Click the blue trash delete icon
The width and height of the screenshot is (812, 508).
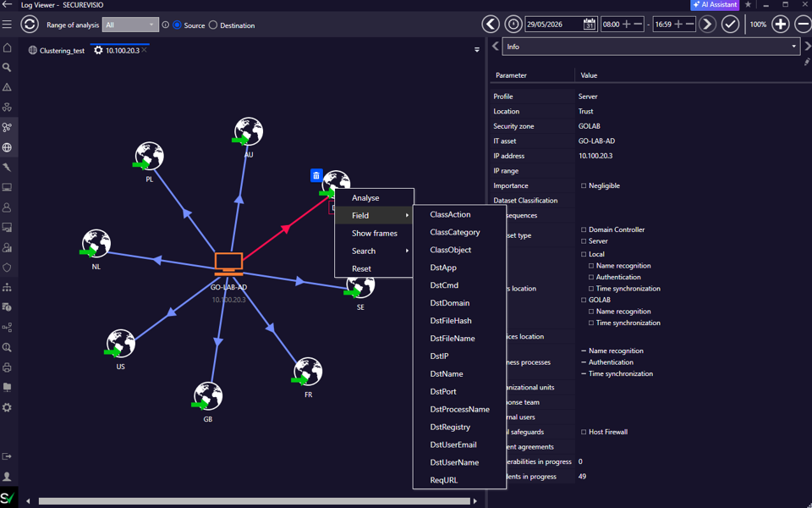tap(316, 176)
